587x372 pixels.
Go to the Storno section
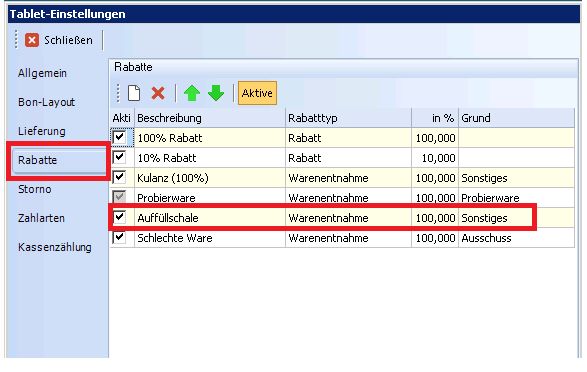coord(34,189)
